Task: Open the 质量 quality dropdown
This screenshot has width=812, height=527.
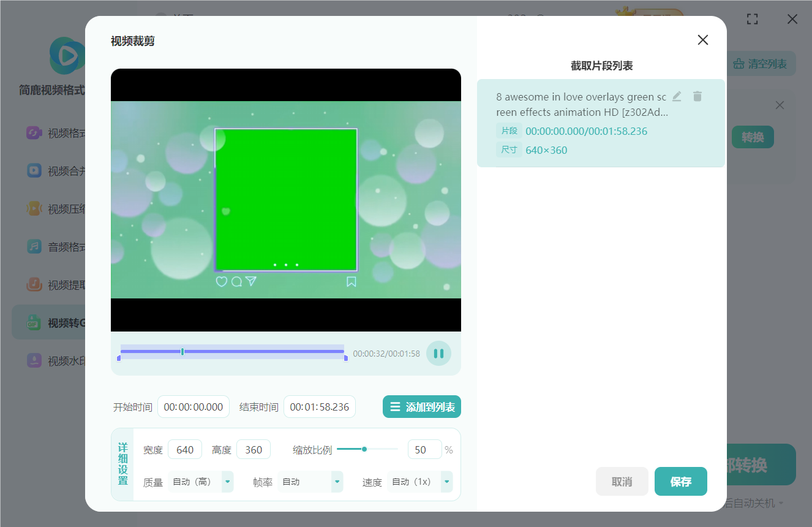Action: 227,482
